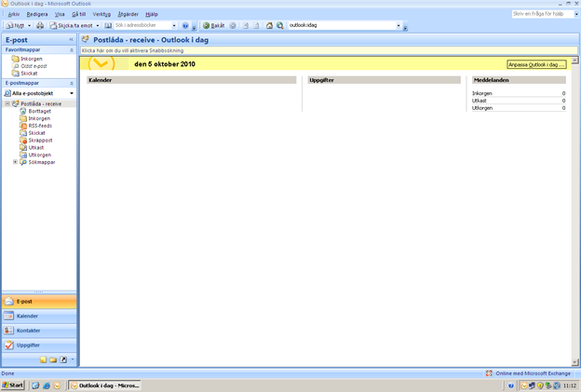Open the outlook:idag address dropdown
Screen dimensions: 581x392
coord(399,25)
